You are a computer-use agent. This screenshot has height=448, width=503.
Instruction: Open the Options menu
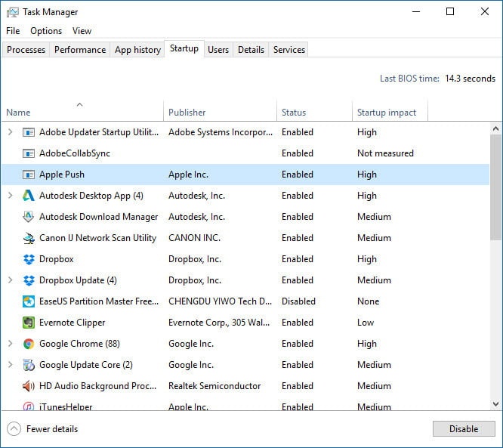[46, 31]
